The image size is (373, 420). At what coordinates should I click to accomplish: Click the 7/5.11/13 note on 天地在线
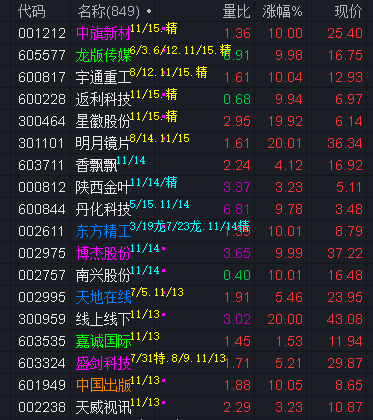click(157, 292)
